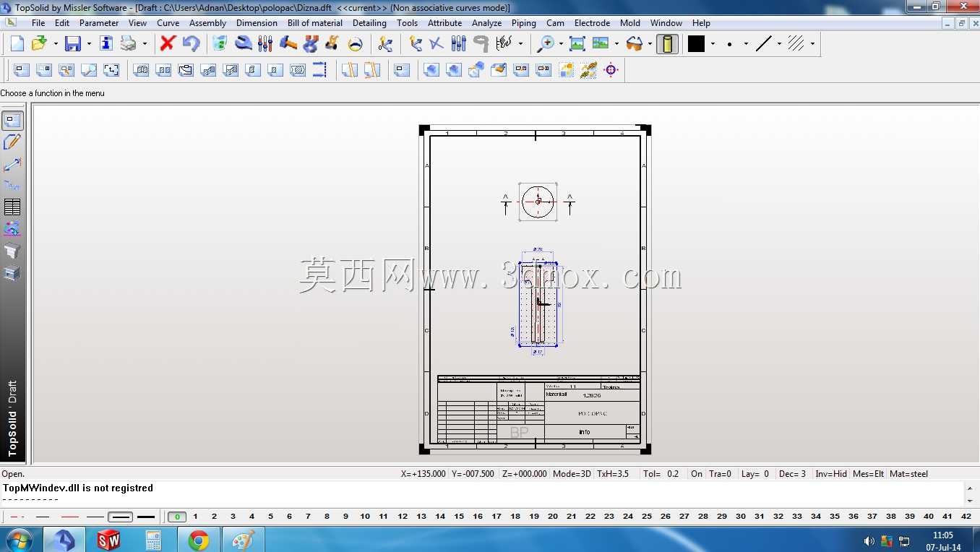
Task: Click the Undo arrow icon
Action: pyautogui.click(x=191, y=44)
